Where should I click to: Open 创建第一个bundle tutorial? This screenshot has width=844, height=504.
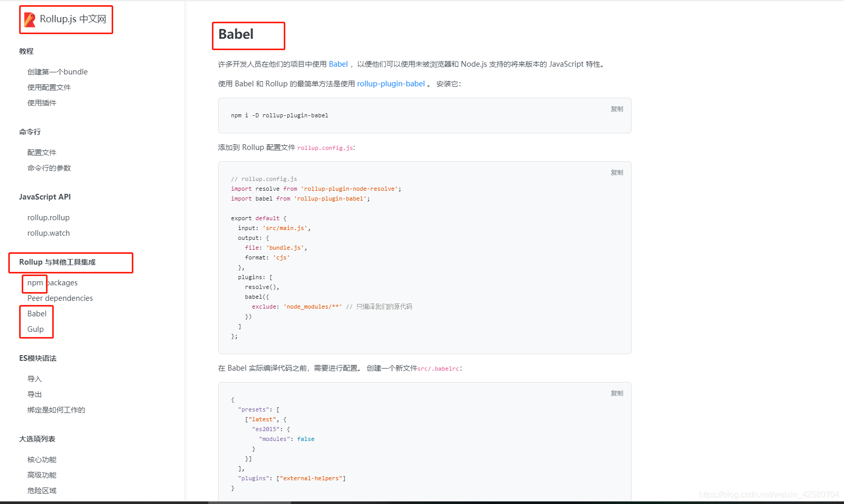point(57,72)
